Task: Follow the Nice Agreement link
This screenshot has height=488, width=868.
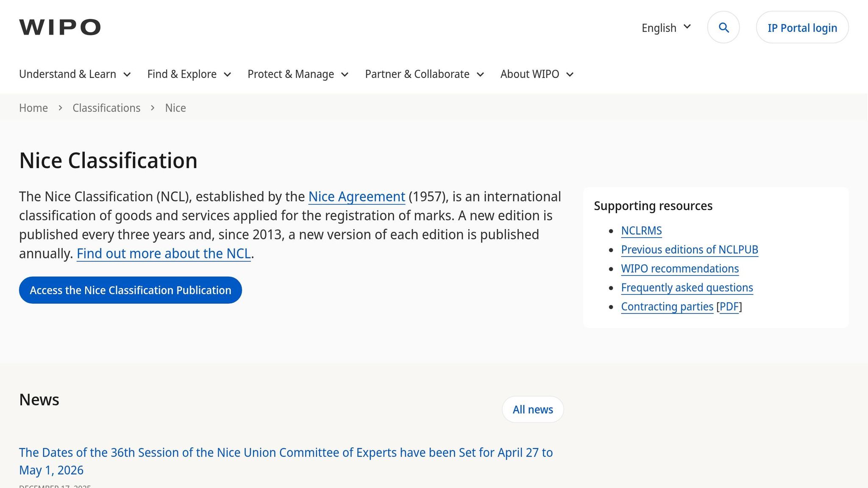Action: (x=356, y=197)
